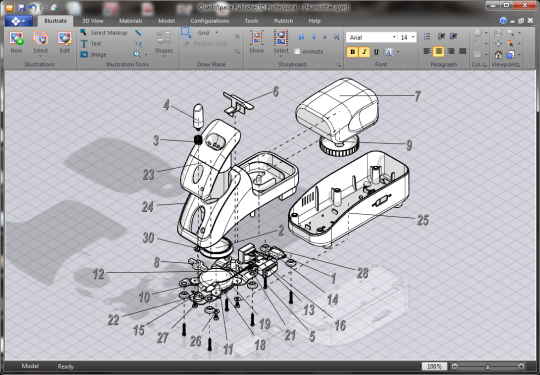Open the Help tab
The height and width of the screenshot is (375, 540).
coord(314,21)
